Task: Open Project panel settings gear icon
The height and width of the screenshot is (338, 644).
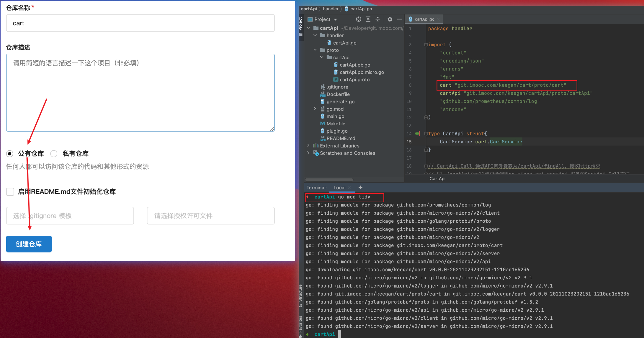Action: 390,19
